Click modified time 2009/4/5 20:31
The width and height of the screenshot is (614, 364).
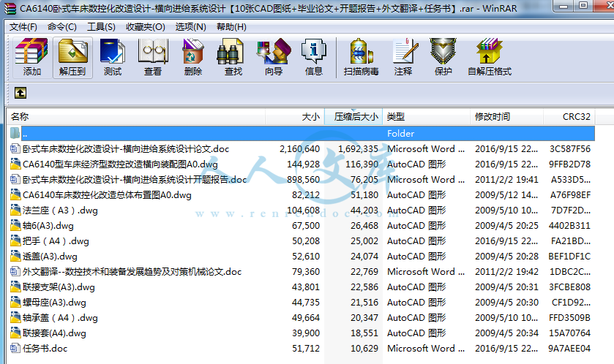coord(506,287)
